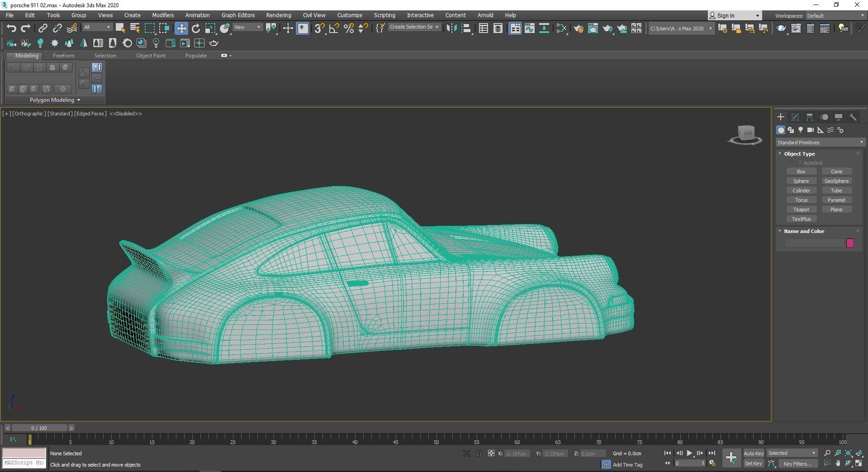This screenshot has width=868, height=472.
Task: Open the Motion panel tab icon
Action: pos(824,117)
